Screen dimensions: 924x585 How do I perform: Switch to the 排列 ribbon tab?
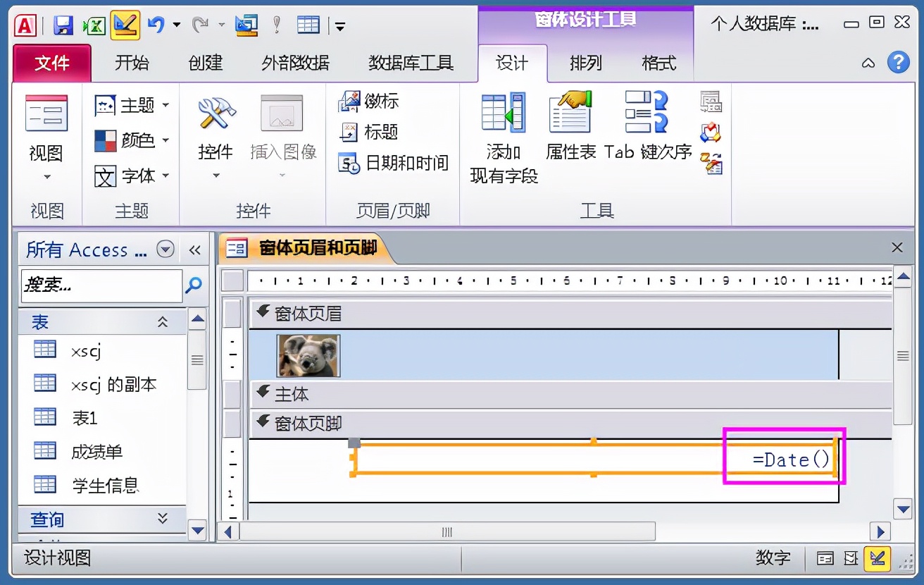(585, 63)
